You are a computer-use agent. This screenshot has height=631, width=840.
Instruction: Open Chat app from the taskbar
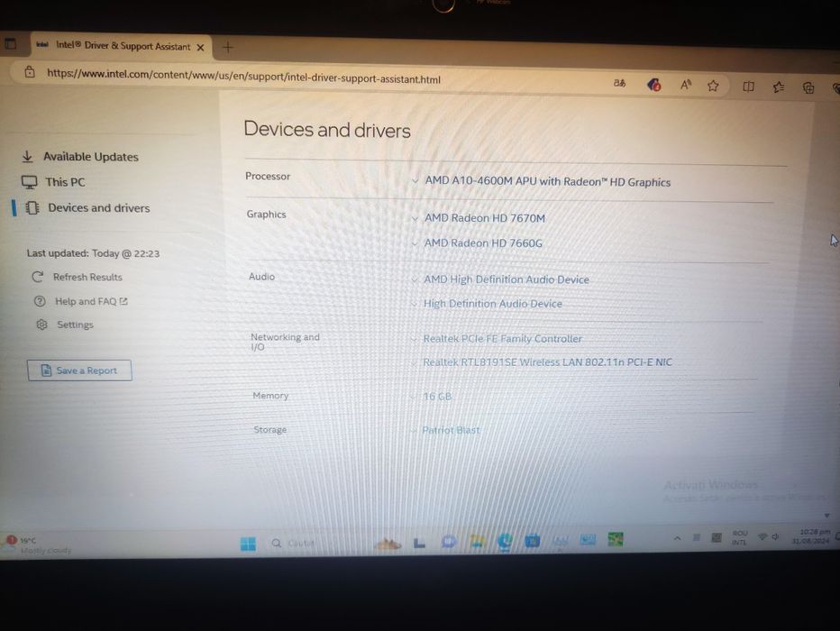[449, 542]
